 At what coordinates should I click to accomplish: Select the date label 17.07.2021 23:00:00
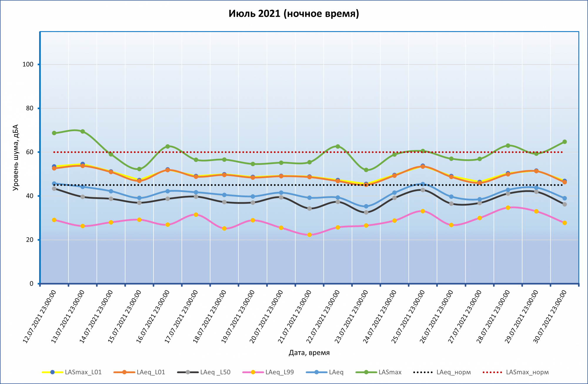[x=181, y=316]
